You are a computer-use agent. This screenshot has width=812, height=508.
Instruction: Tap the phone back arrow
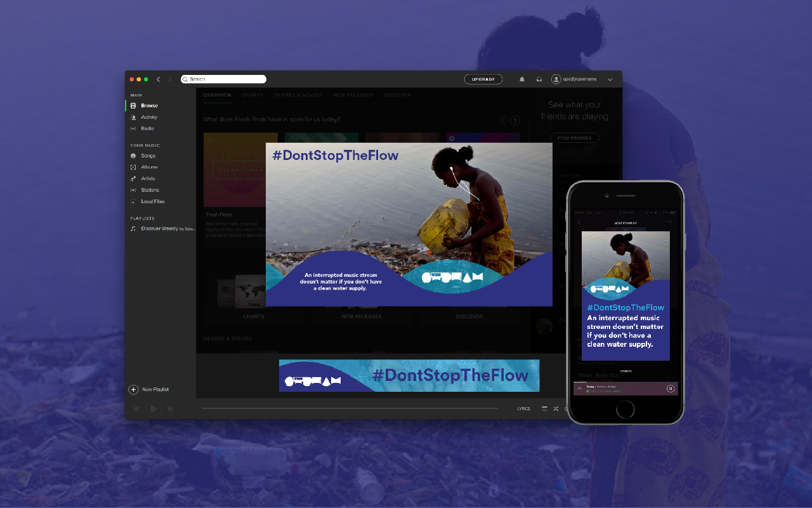pyautogui.click(x=579, y=222)
